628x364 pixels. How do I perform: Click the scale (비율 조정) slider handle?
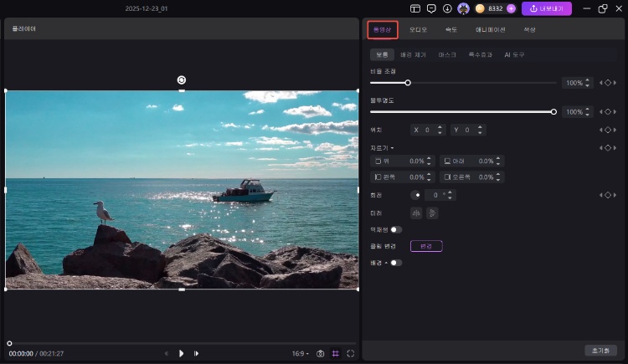(408, 83)
